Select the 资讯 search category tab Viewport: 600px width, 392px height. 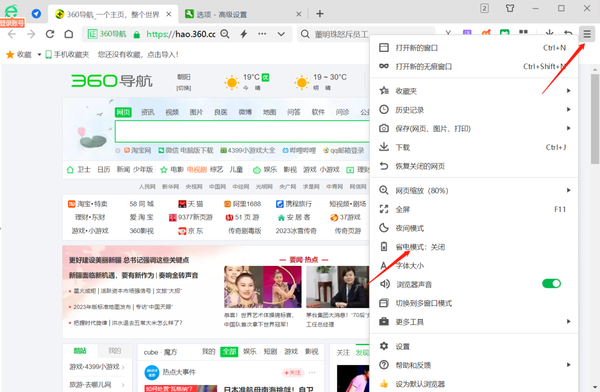[148, 112]
